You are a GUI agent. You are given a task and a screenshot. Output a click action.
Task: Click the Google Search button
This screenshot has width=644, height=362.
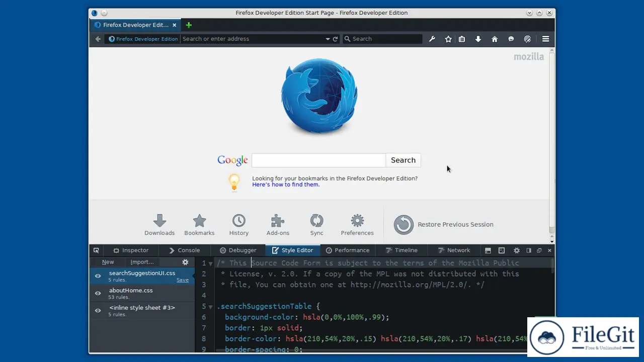[403, 160]
